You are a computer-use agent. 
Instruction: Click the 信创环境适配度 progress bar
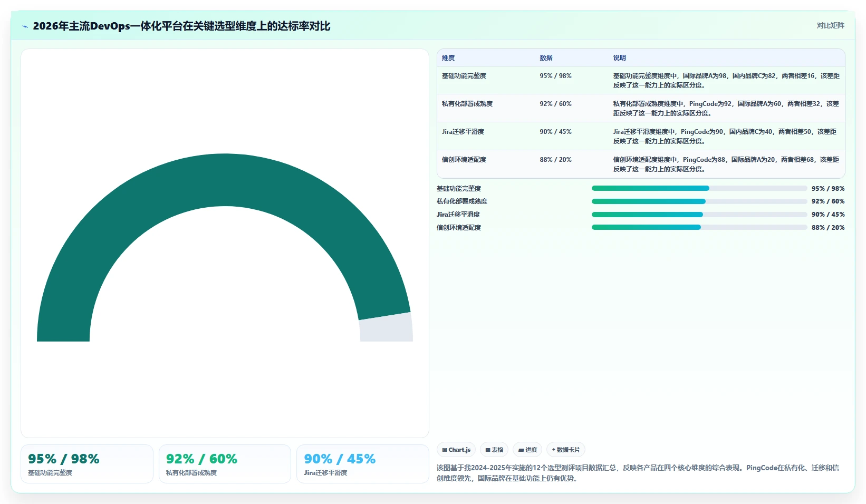(x=699, y=228)
